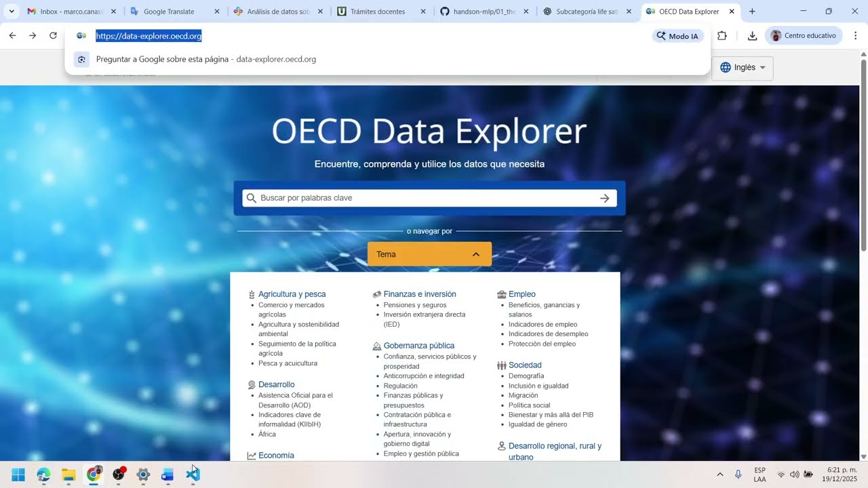The width and height of the screenshot is (868, 488).
Task: Open Chrome three-dot menu
Action: [x=855, y=36]
